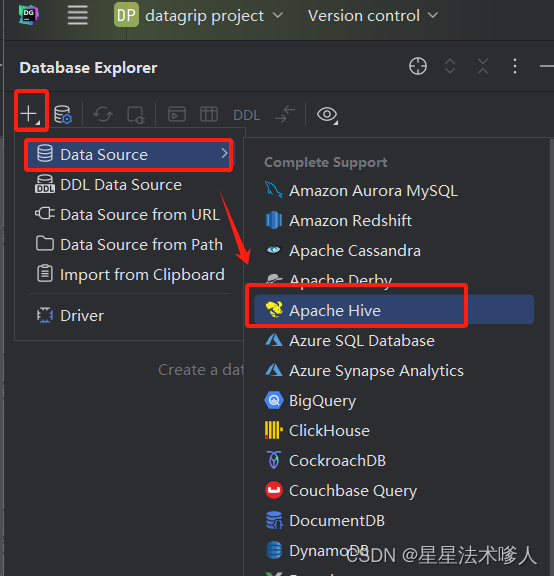The width and height of the screenshot is (554, 576).
Task: Open the Version control dropdown
Action: [373, 16]
